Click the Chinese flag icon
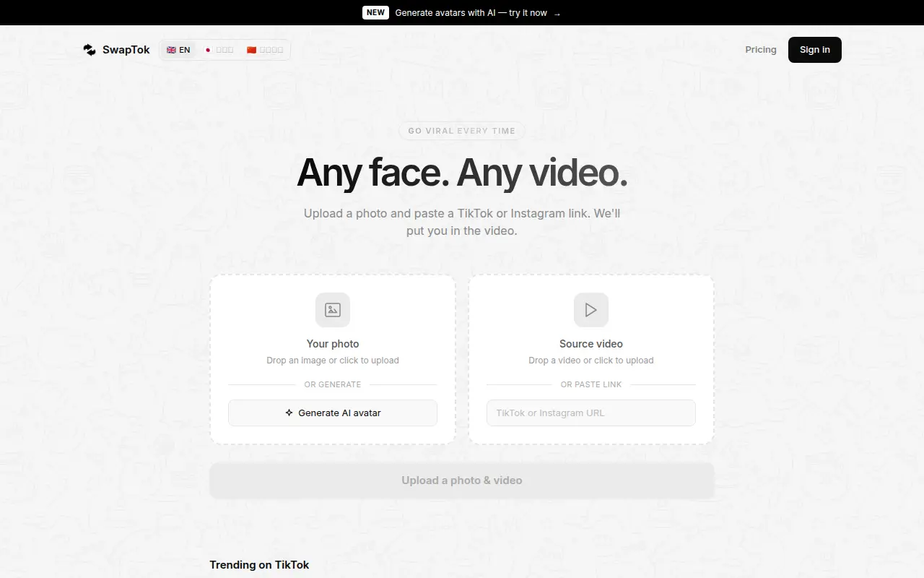This screenshot has width=924, height=578. coord(251,50)
